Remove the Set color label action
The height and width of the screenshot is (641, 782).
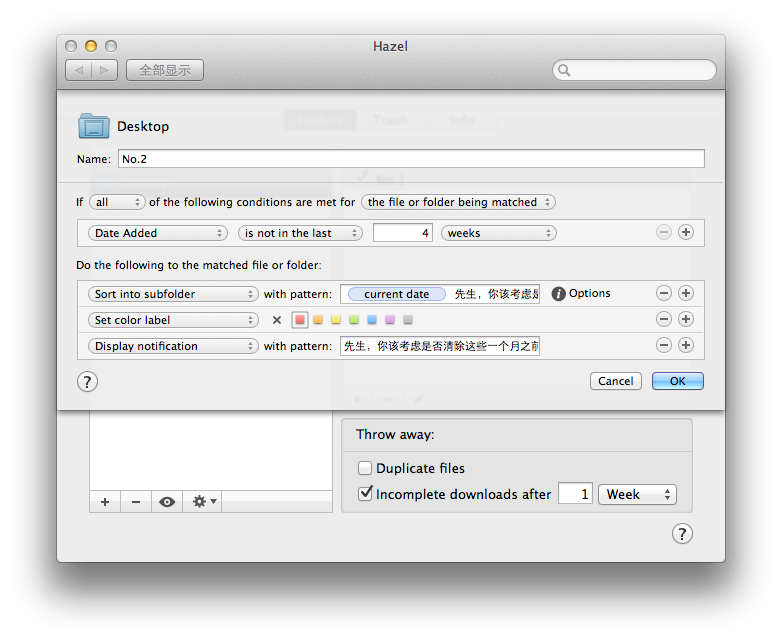pos(663,319)
